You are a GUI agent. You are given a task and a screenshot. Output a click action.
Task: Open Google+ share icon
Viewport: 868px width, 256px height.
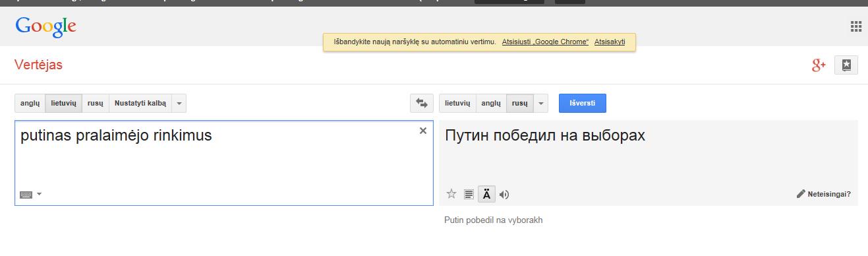click(x=819, y=65)
